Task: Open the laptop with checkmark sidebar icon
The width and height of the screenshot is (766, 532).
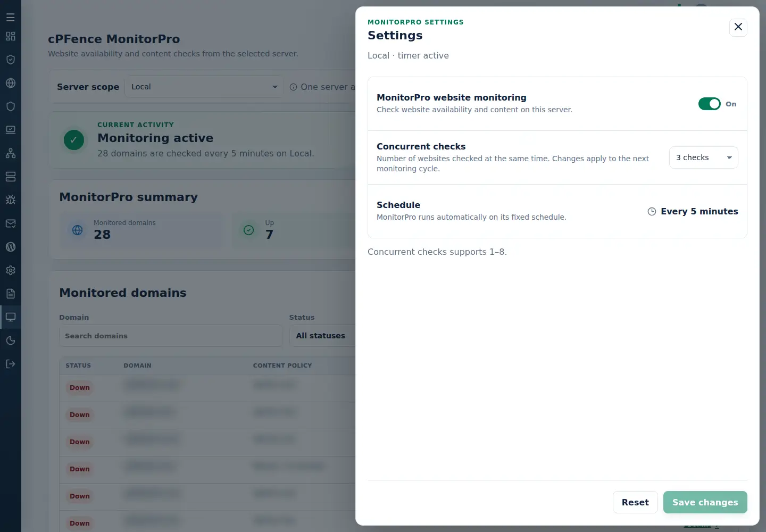Action: 11,130
